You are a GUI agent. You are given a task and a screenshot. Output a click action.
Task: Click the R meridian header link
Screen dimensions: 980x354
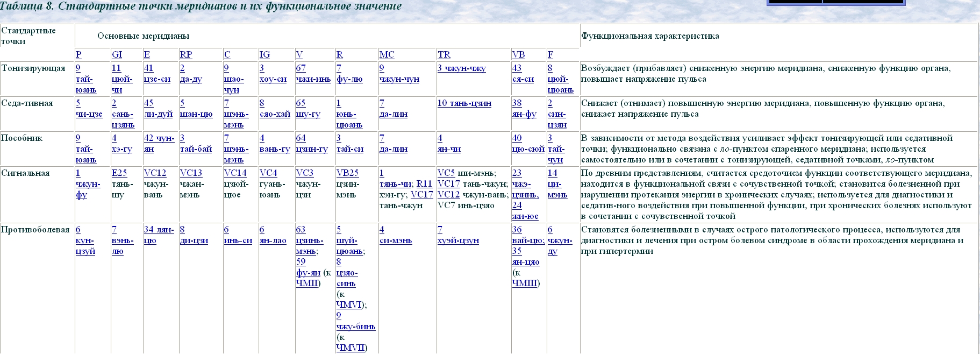click(339, 55)
